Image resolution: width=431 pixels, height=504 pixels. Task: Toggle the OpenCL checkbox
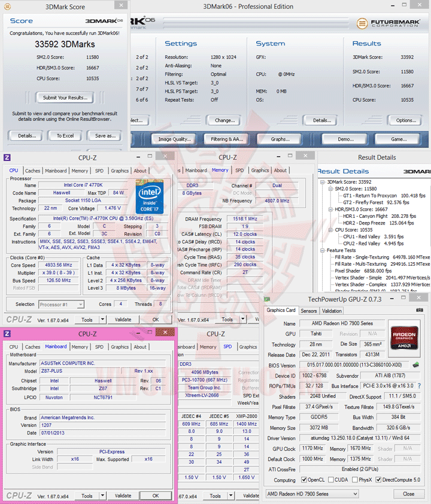point(303,479)
